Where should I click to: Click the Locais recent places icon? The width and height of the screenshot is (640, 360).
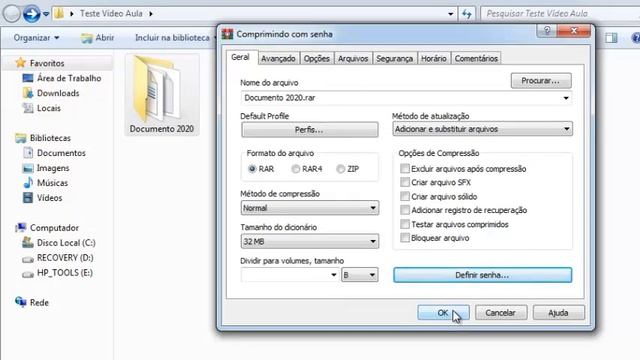[x=28, y=108]
